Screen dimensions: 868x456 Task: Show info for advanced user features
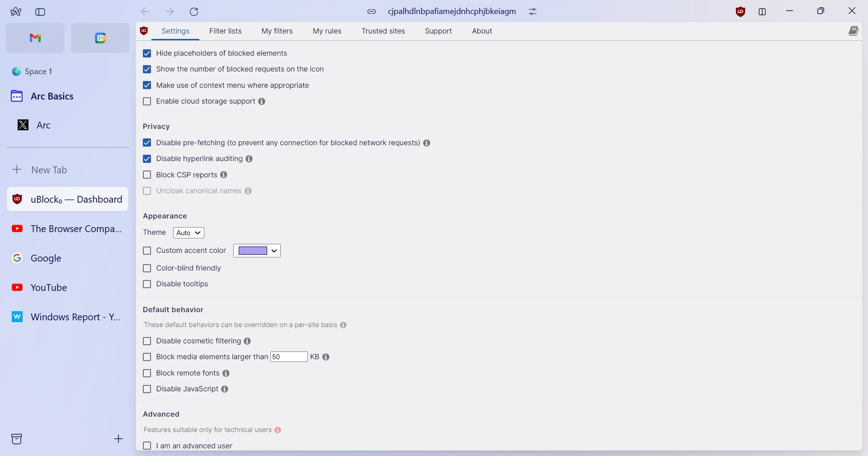point(278,430)
